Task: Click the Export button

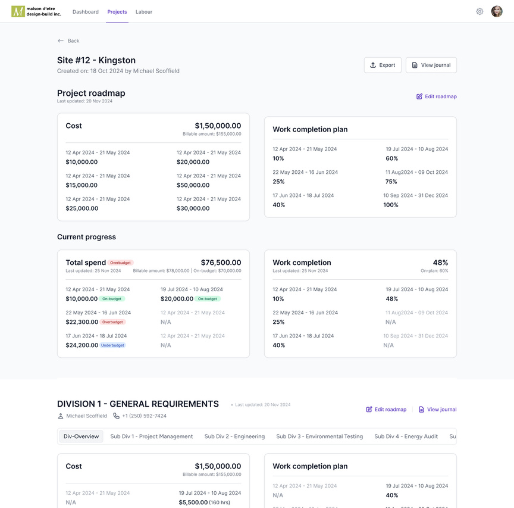Action: click(383, 65)
